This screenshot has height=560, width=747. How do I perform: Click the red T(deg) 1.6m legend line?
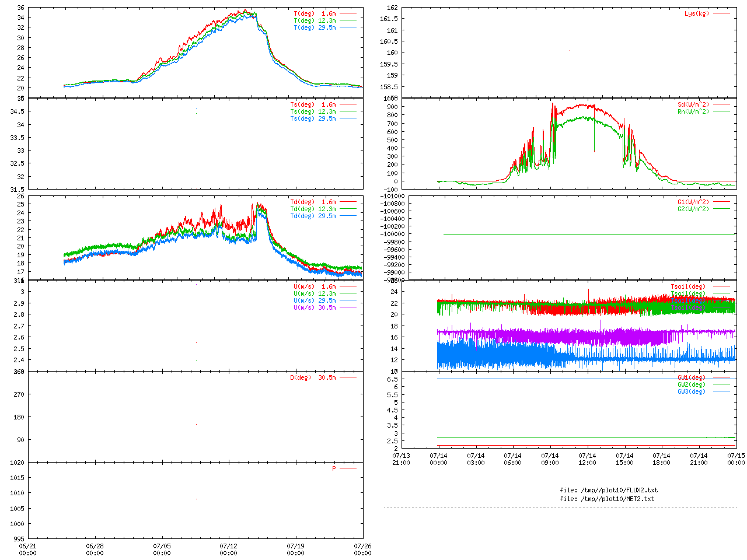pyautogui.click(x=348, y=13)
